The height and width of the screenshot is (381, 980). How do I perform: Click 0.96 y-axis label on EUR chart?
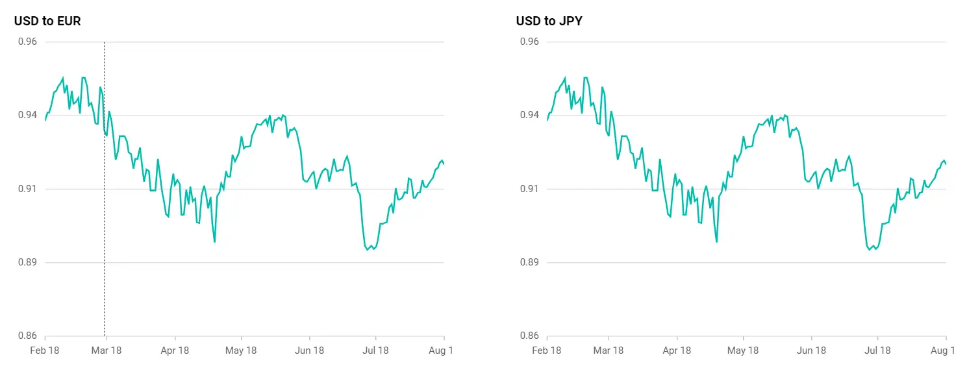[x=28, y=42]
